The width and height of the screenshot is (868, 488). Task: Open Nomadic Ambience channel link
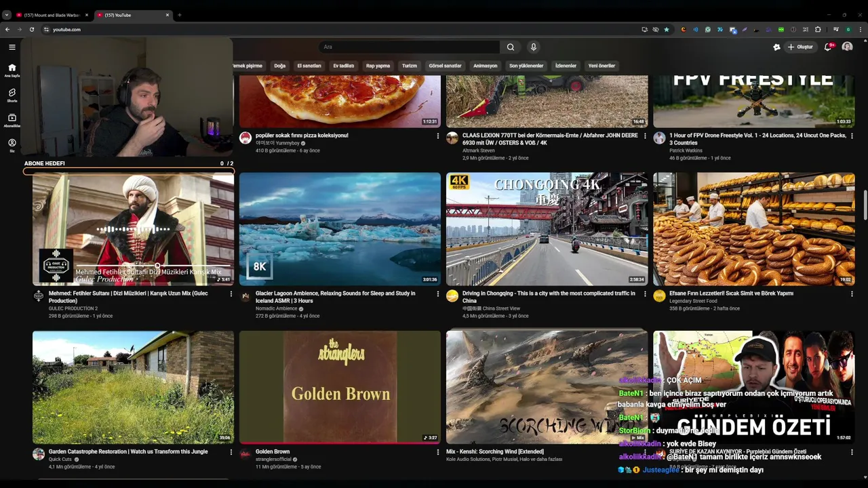pos(277,308)
